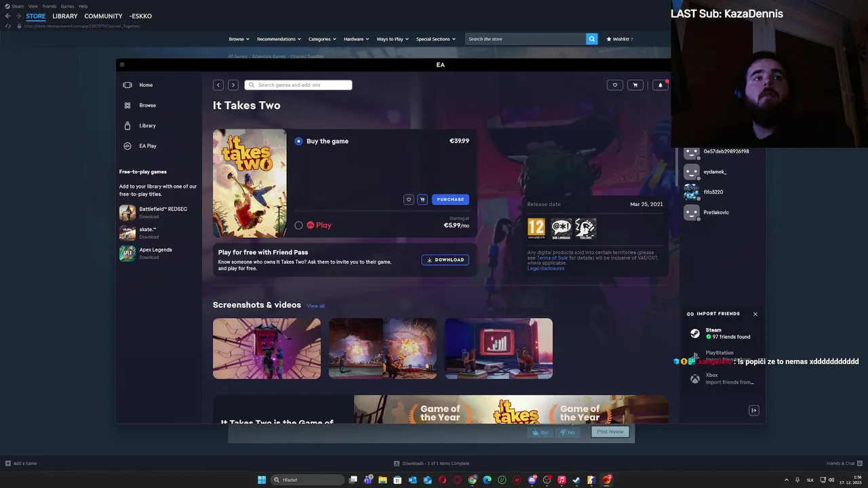Open the Steam Wishlist button
This screenshot has width=868, height=488.
619,39
